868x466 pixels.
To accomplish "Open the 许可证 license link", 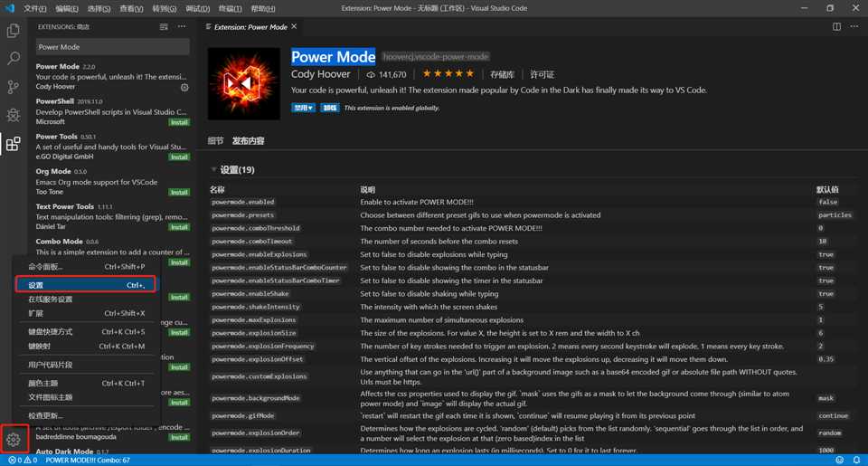I will (542, 74).
